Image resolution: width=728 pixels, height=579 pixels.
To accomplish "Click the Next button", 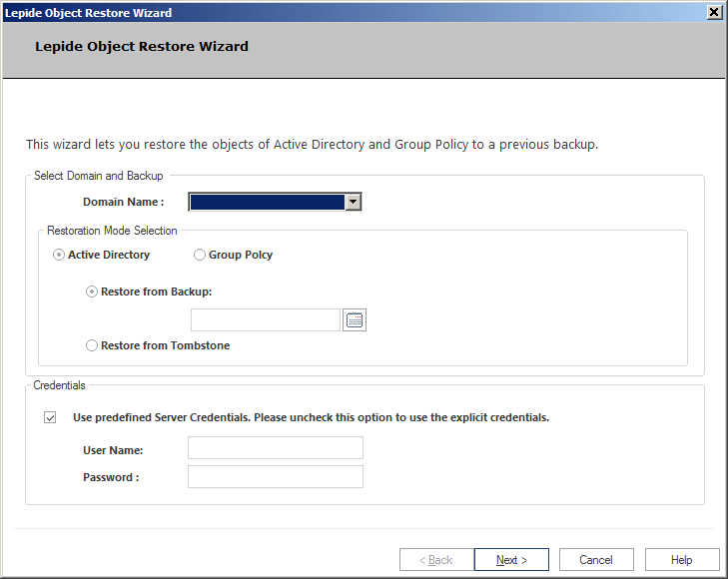I will pyautogui.click(x=511, y=559).
